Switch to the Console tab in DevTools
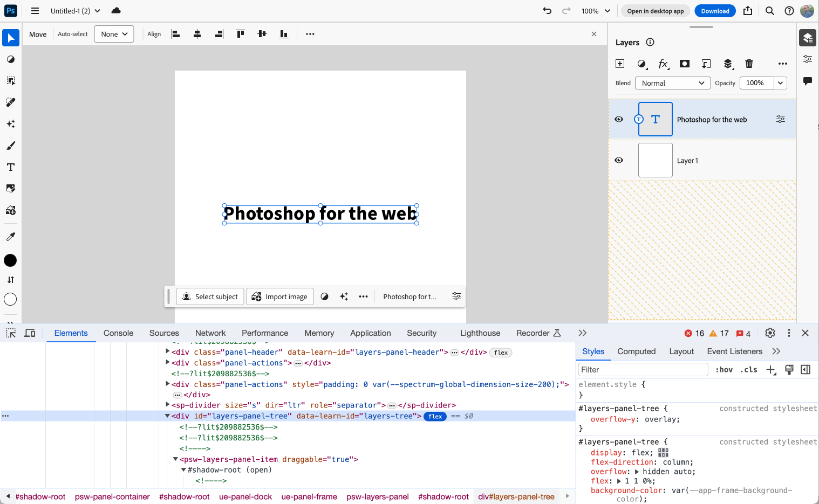Screen dimensions: 819x504 118,333
